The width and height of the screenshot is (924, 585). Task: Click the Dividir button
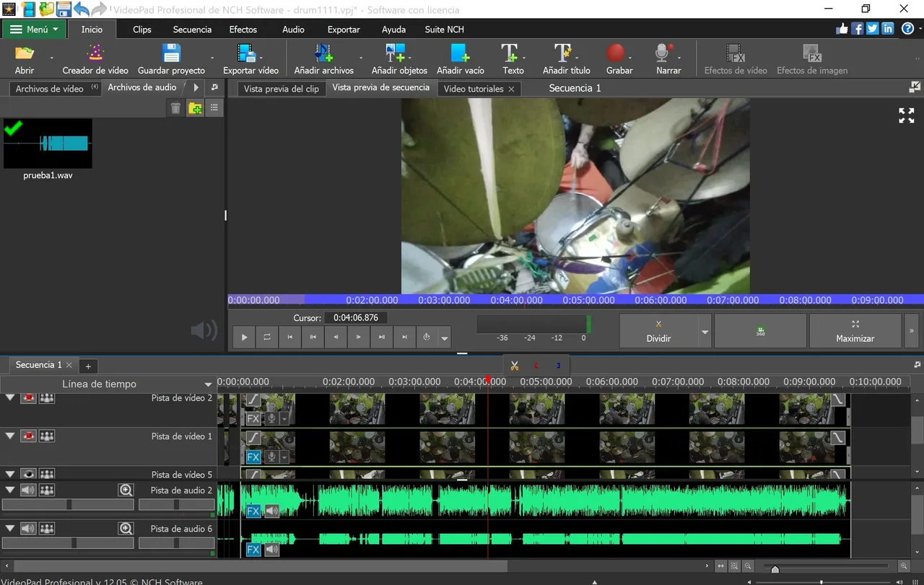(658, 331)
